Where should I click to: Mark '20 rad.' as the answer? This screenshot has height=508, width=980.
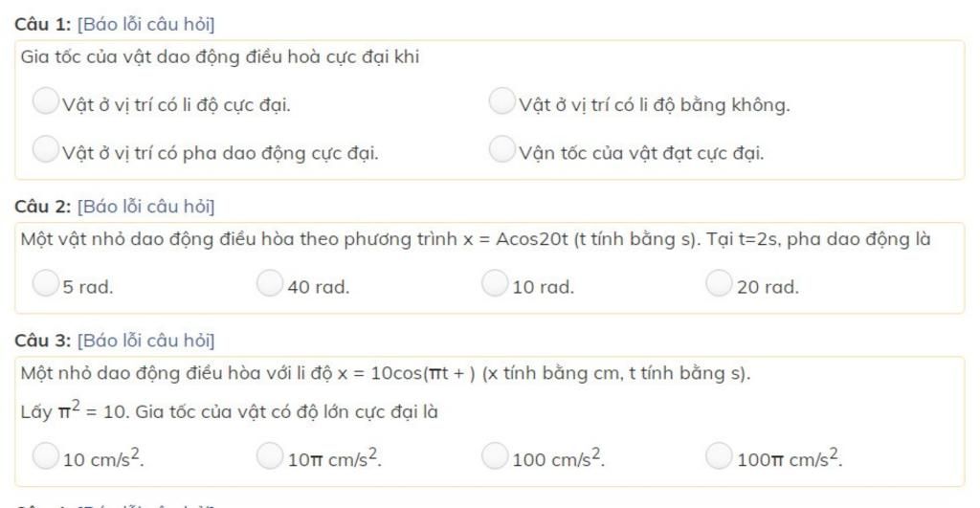(x=719, y=283)
